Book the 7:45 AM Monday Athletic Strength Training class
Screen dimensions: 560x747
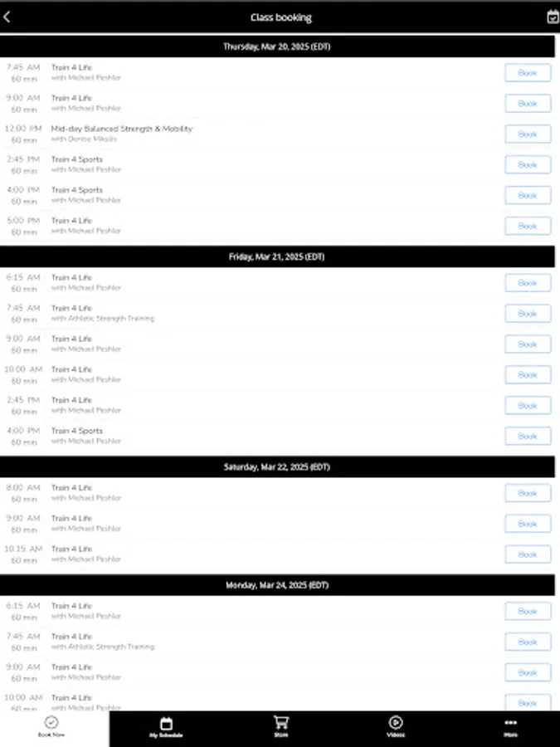[x=528, y=642]
